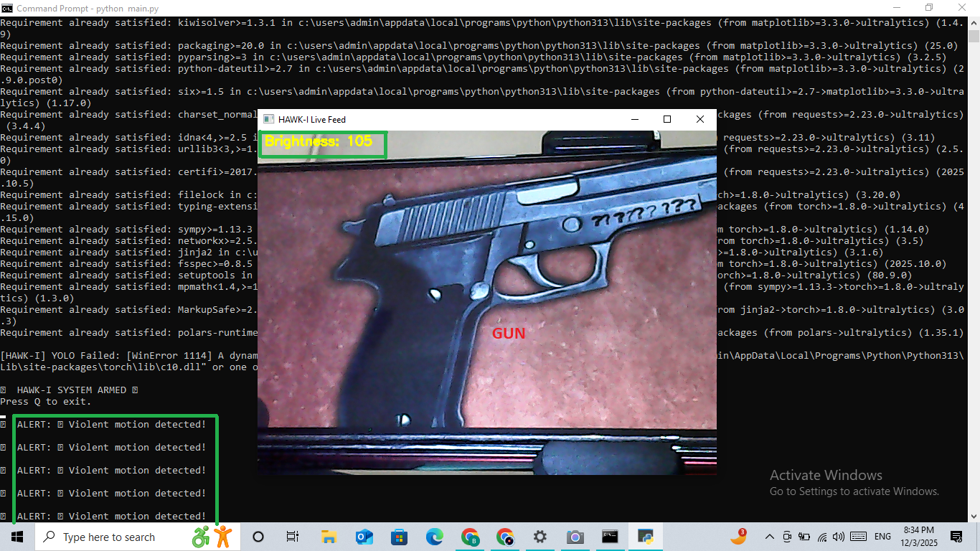The image size is (980, 551).
Task: Switch to the Camera app in taskbar
Action: click(575, 537)
